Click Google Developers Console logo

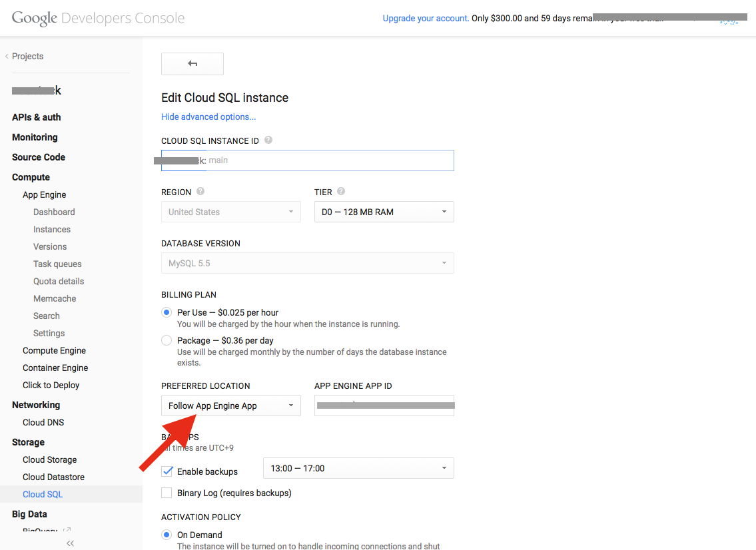point(99,19)
